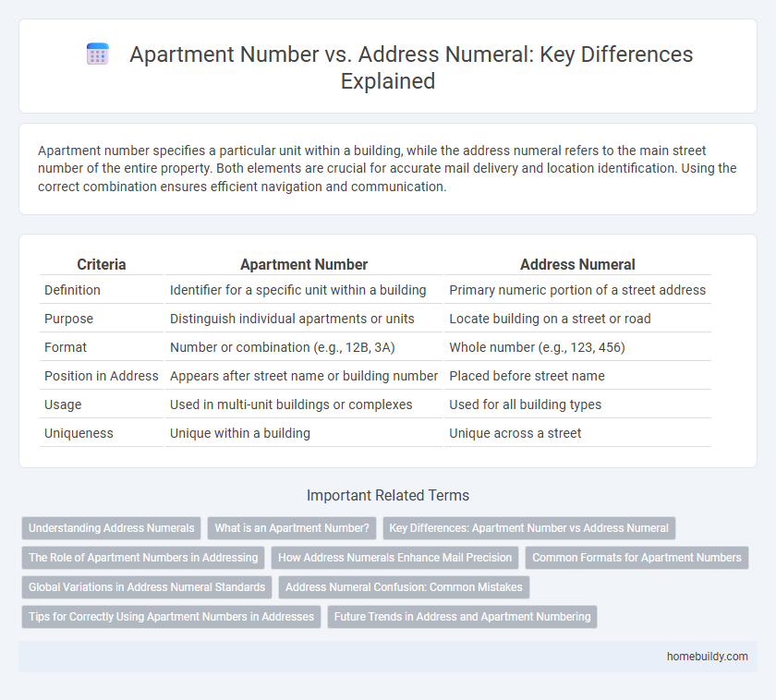Open The Role of Apartment Numbers in Addressing
The image size is (776, 700).
[x=143, y=558]
